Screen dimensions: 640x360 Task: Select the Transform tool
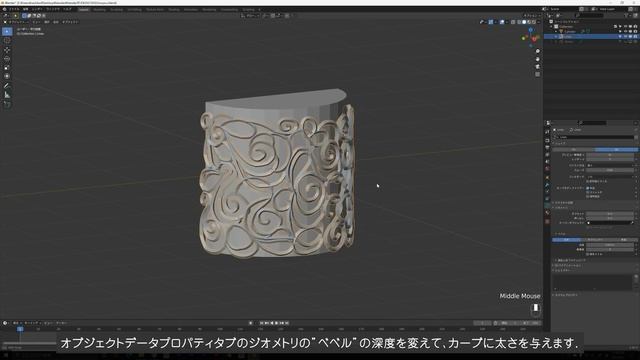(x=7, y=76)
